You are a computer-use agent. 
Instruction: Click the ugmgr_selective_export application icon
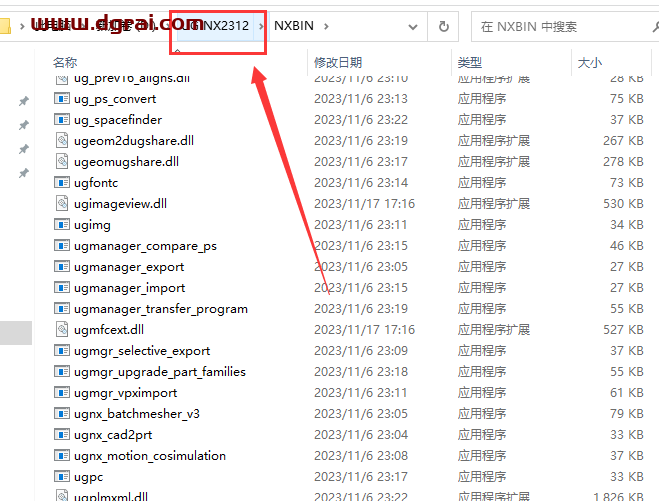point(62,351)
